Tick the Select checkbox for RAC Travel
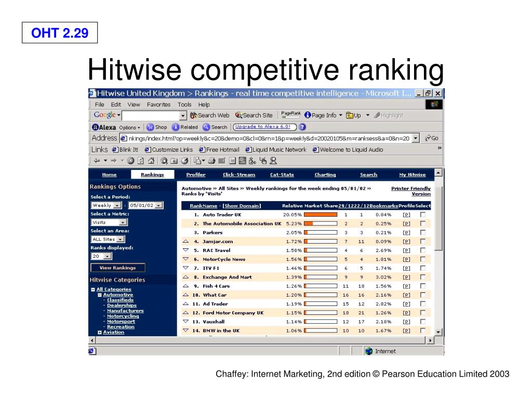Screen dimensions: 532x399 point(423,250)
